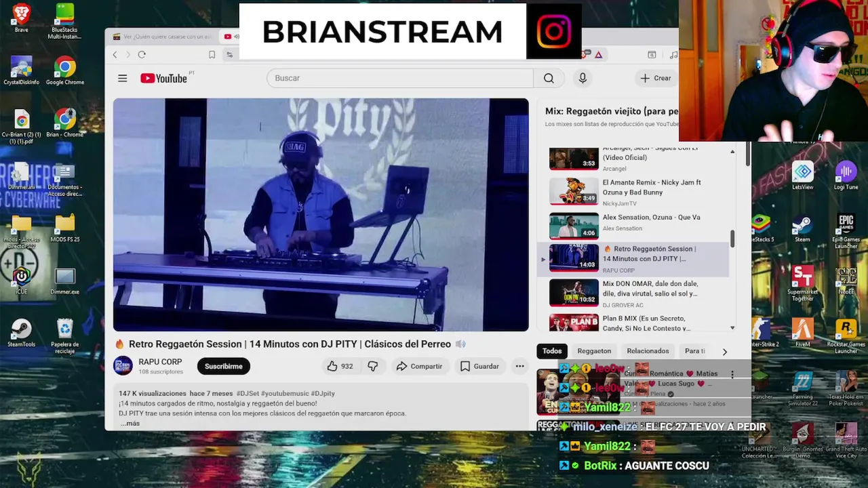Open the sidebar panel icon in the browser toolbar
Viewport: 868px width, 488px height.
(652, 55)
